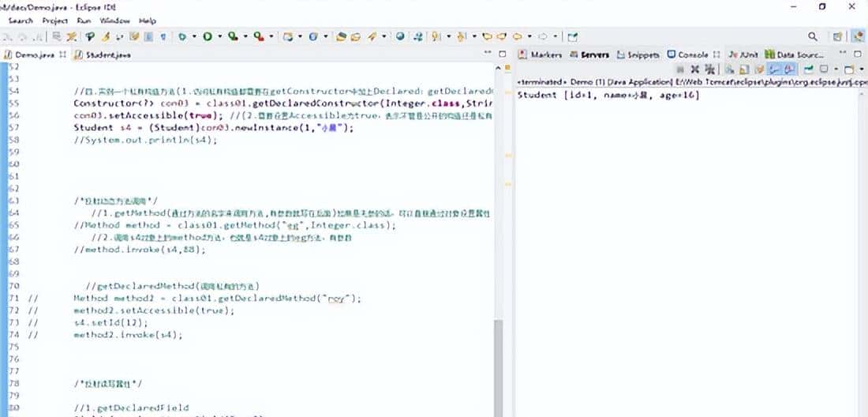
Task: Open the dropdown next to the Run icon
Action: (220, 36)
